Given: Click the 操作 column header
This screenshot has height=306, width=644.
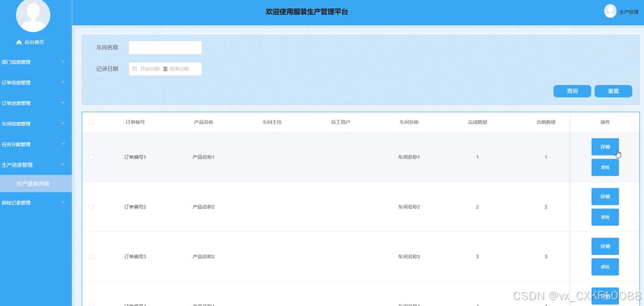Looking at the screenshot, I should click(x=605, y=123).
